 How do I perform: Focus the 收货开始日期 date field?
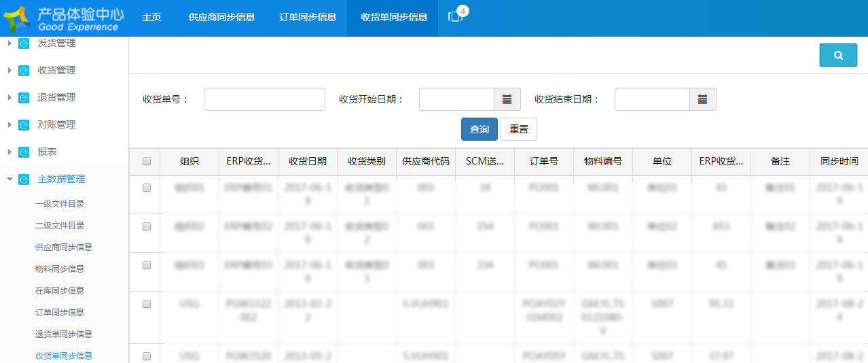click(x=456, y=99)
